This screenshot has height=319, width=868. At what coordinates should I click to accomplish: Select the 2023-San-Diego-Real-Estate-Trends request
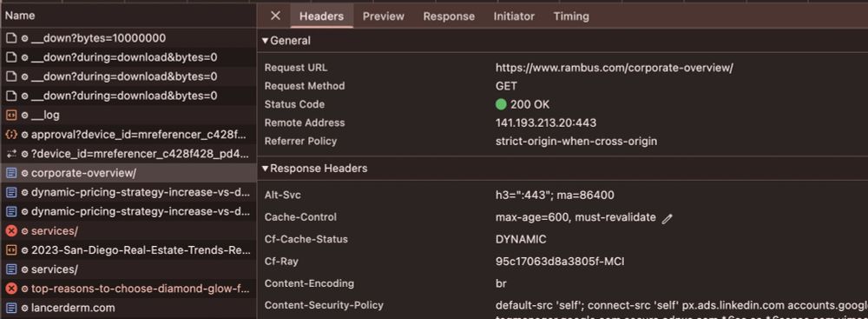point(128,250)
